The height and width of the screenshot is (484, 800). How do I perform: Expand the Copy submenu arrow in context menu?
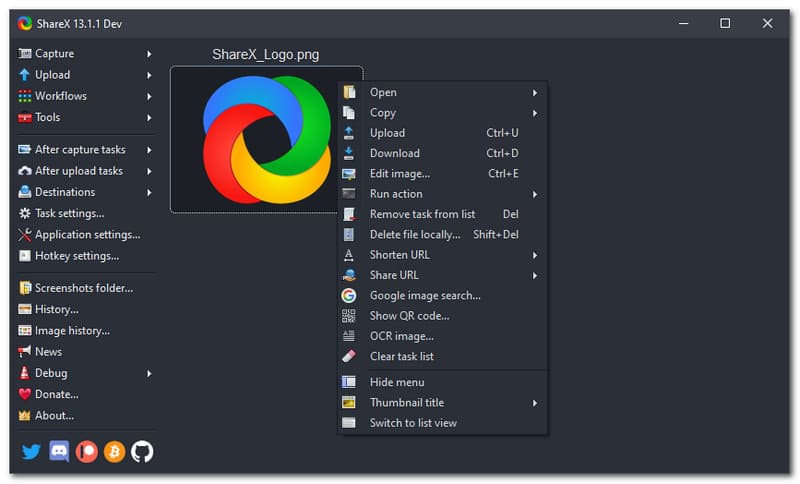coord(535,113)
